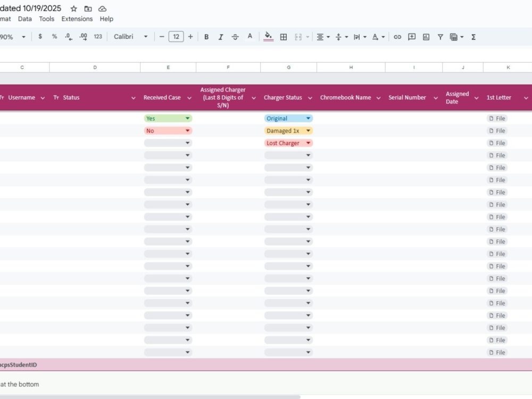Open the empty Received Case dropdown under No
Screen dimensions: 532x399
(x=168, y=143)
